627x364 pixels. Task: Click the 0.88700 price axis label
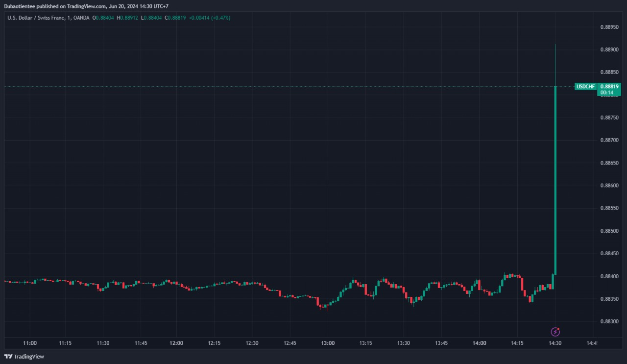609,140
